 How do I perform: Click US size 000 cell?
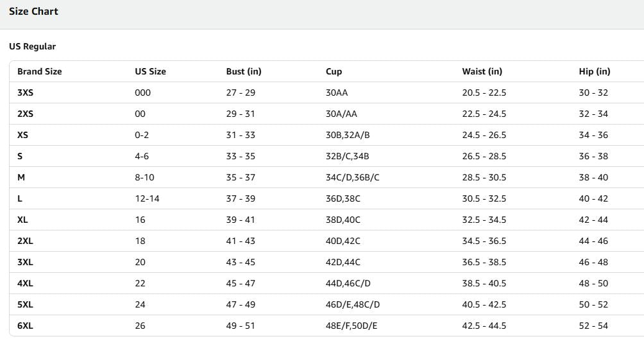pyautogui.click(x=142, y=92)
